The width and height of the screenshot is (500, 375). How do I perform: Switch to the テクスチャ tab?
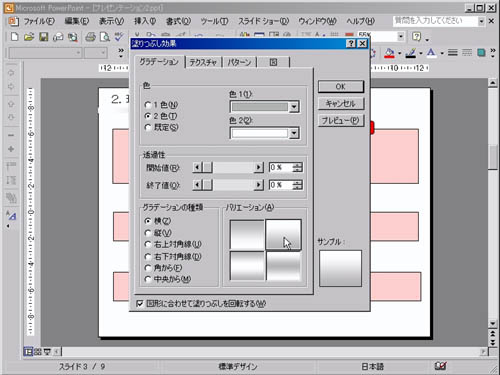[x=203, y=62]
